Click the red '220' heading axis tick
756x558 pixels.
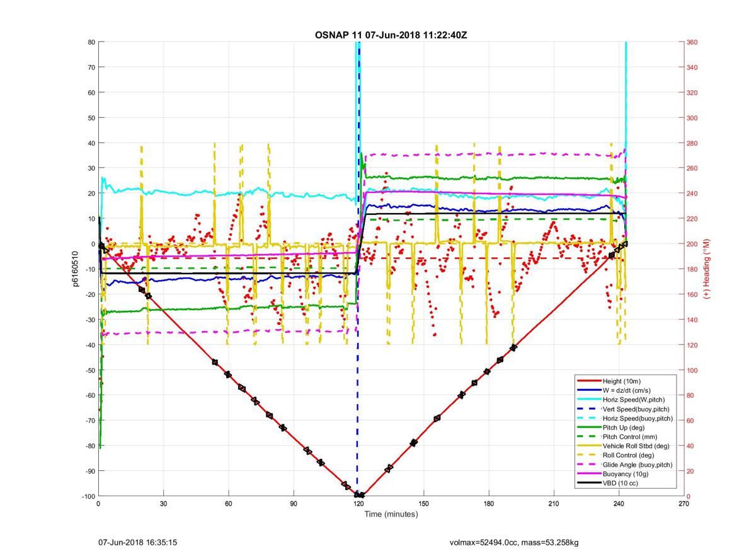click(x=692, y=219)
